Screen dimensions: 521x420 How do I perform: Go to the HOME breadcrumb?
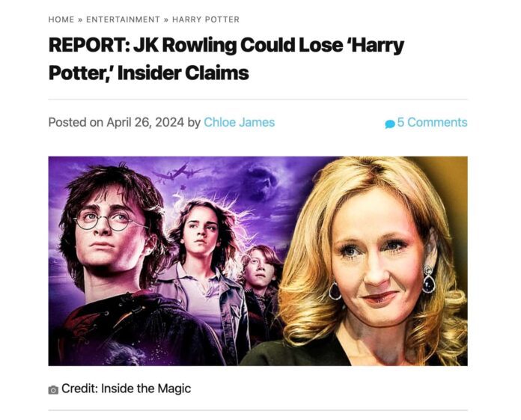[x=61, y=19]
